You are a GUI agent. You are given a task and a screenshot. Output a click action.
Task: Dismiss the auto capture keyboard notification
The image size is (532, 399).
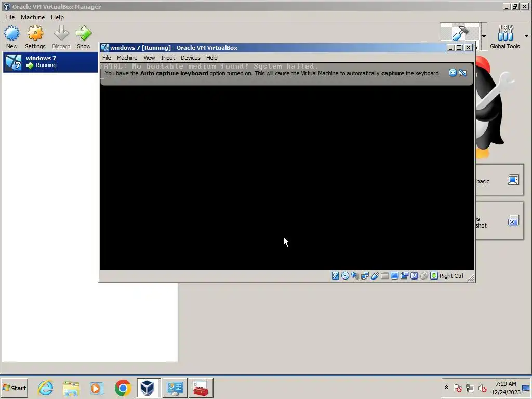click(453, 73)
